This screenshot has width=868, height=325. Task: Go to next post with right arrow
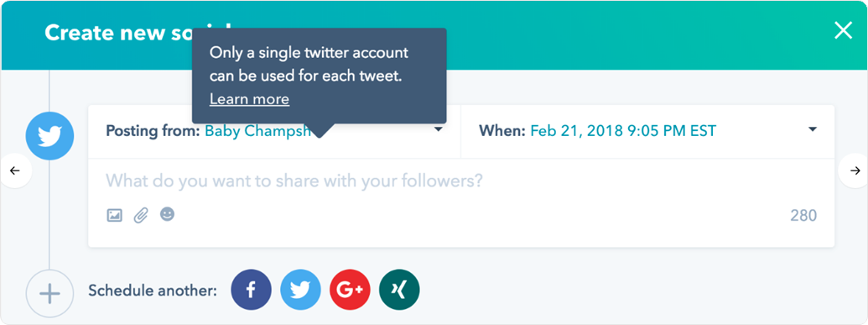click(x=854, y=170)
